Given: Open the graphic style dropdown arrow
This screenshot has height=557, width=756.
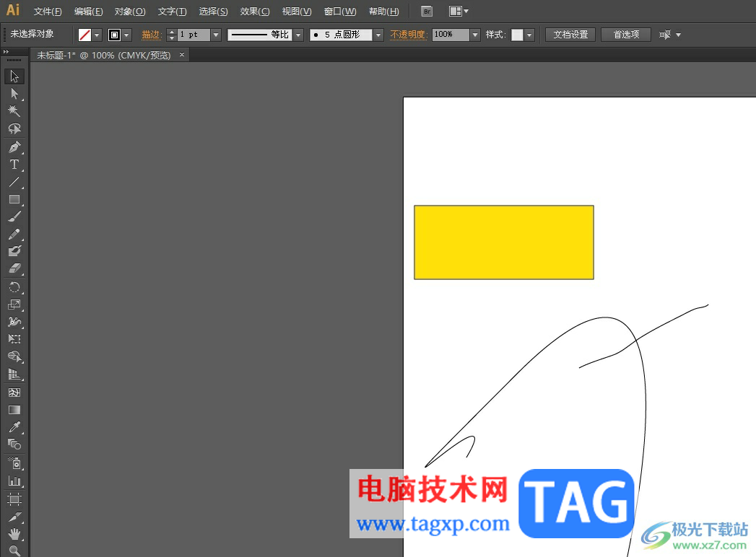Looking at the screenshot, I should tap(529, 35).
